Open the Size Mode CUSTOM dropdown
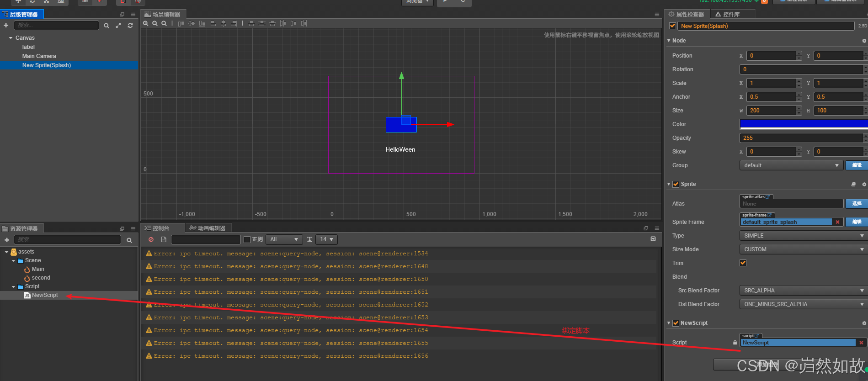Image resolution: width=868 pixels, height=381 pixels. pyautogui.click(x=803, y=249)
